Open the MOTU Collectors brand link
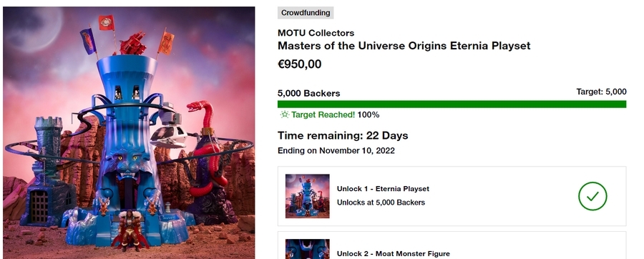 [316, 33]
